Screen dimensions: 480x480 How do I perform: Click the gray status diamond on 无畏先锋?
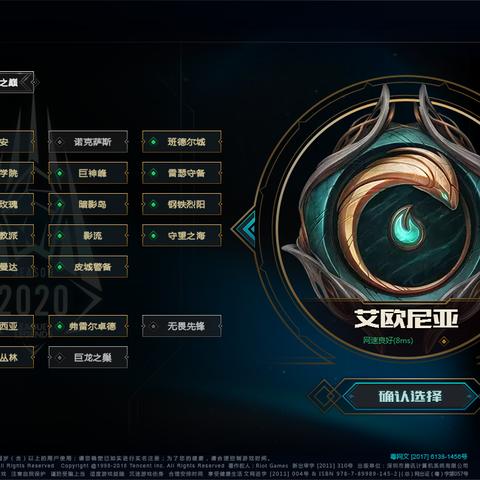[x=153, y=326]
